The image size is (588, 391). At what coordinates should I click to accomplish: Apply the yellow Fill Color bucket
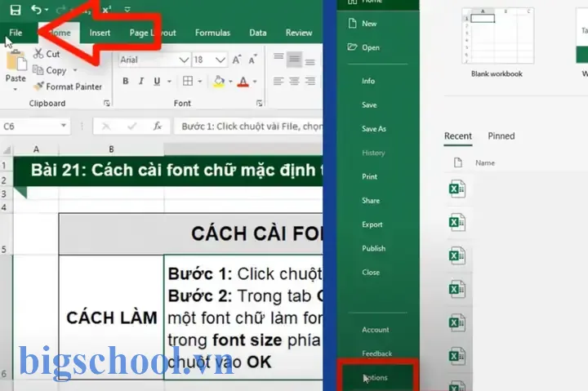[219, 82]
